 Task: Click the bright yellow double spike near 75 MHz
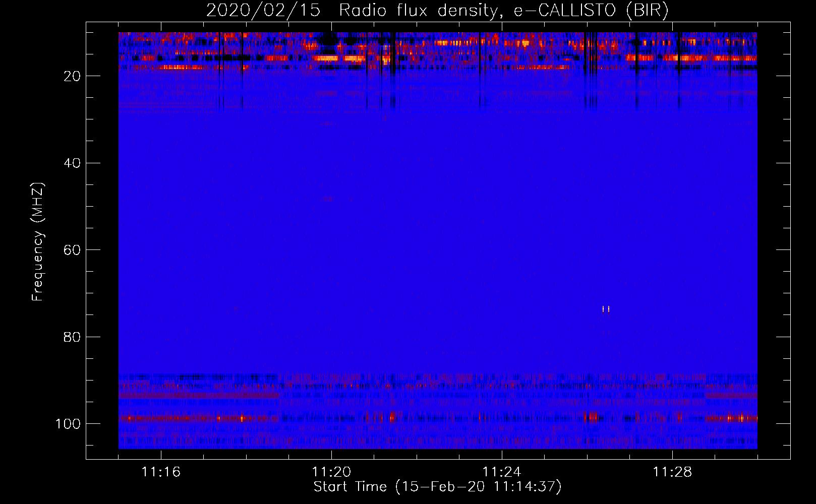606,309
